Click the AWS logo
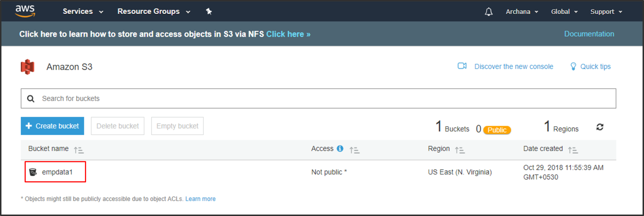This screenshot has height=216, width=644. click(25, 11)
